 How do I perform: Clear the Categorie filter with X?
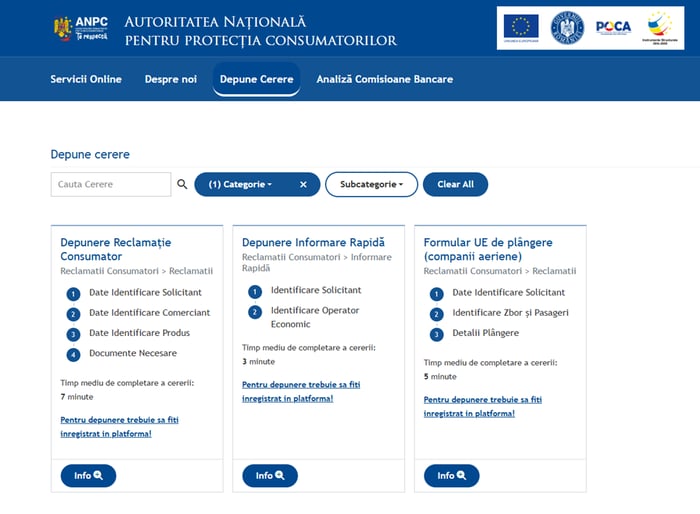click(303, 184)
